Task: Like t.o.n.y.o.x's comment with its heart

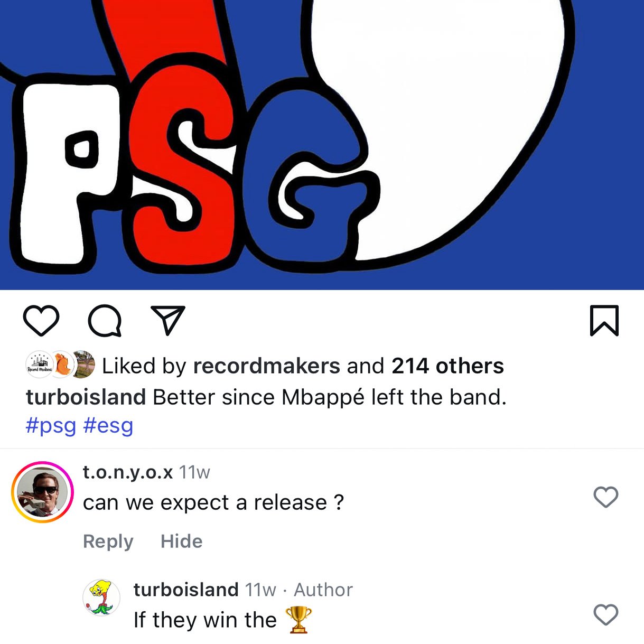Action: pyautogui.click(x=605, y=497)
